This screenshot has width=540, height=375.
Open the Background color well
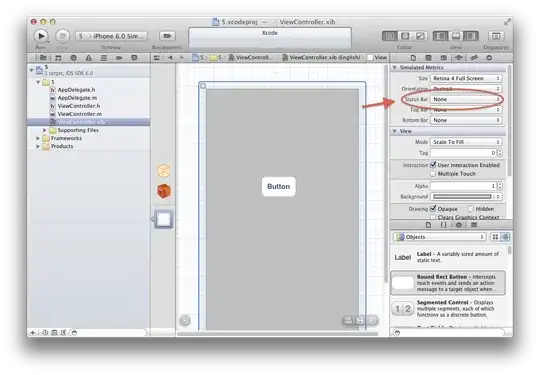click(x=462, y=197)
